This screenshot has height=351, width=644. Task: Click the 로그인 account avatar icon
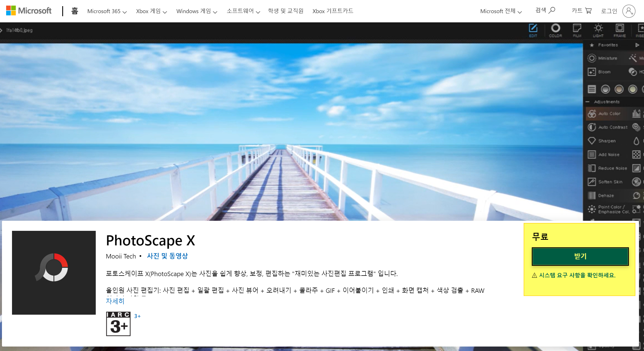629,11
